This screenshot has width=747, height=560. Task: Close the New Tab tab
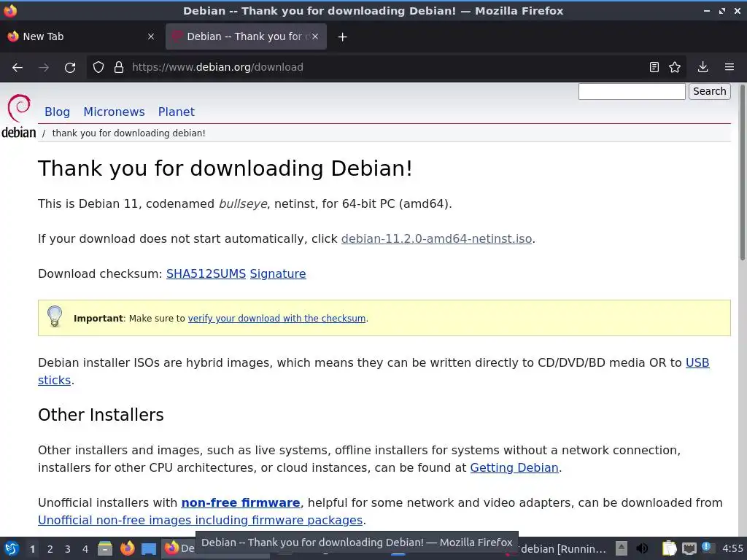(151, 36)
